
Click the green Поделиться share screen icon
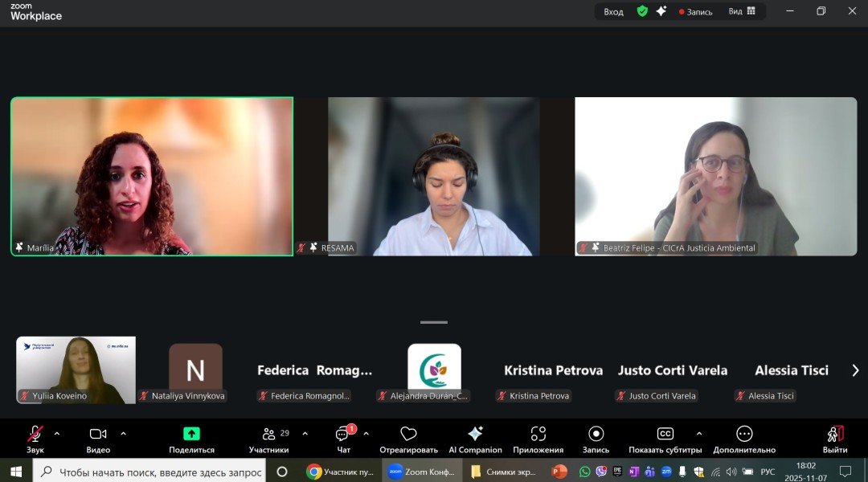pos(191,434)
